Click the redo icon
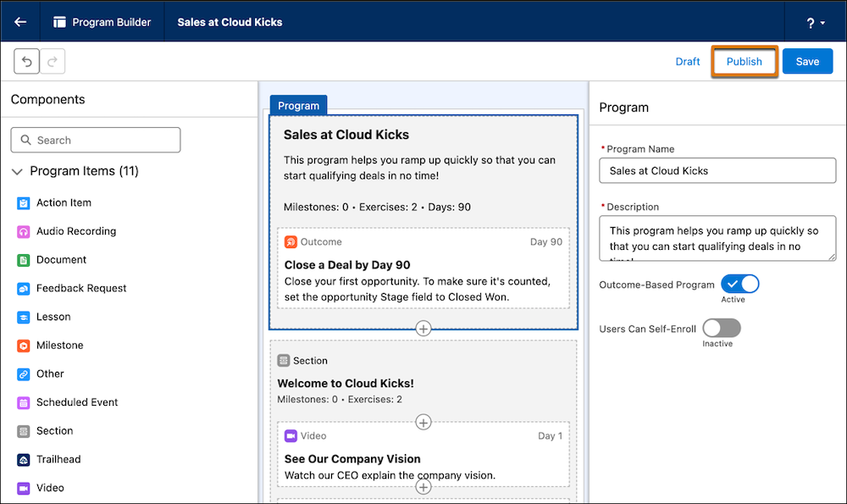This screenshot has height=504, width=847. 53,62
